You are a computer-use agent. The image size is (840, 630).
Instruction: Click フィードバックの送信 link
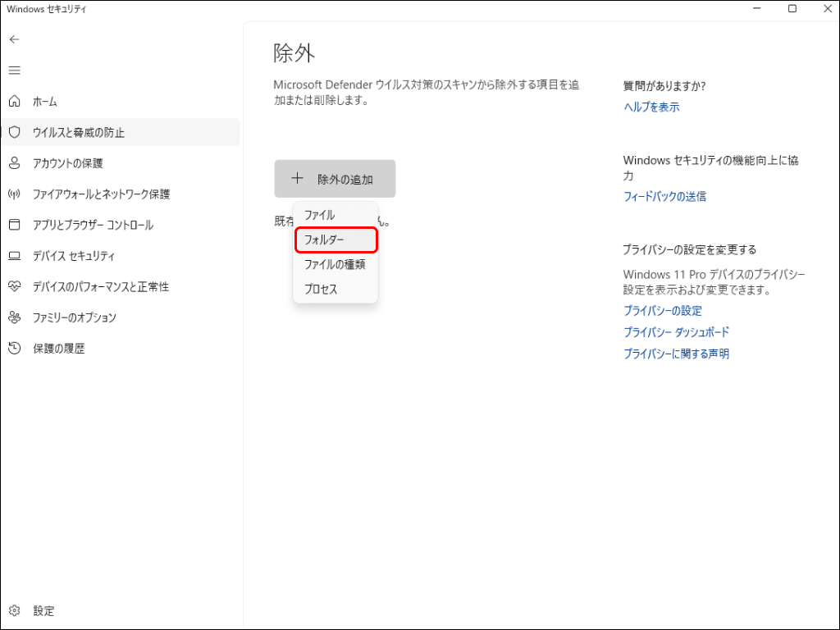pyautogui.click(x=667, y=196)
